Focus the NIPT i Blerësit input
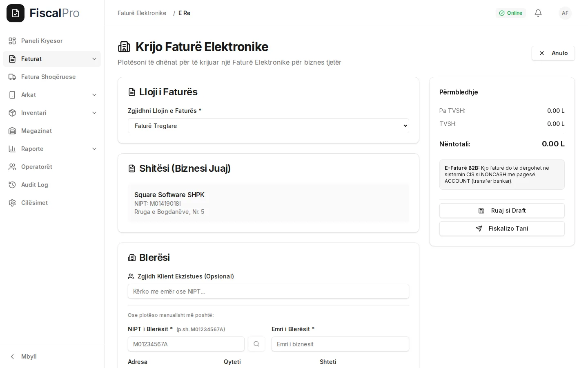 pyautogui.click(x=186, y=344)
